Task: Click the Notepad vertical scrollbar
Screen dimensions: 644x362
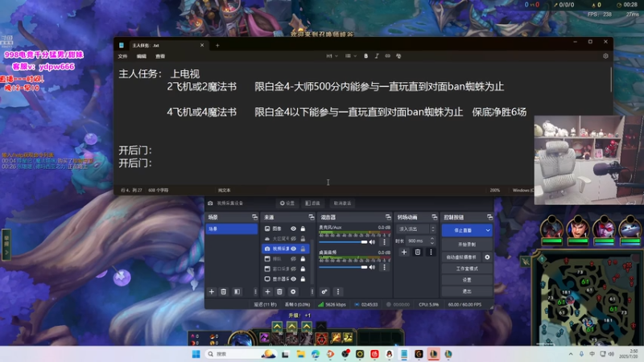Action: 611,80
